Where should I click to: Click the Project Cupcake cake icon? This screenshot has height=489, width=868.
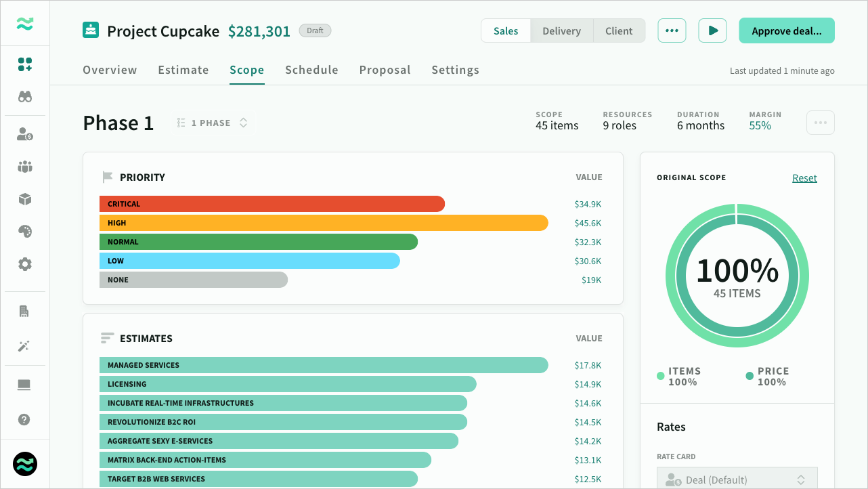click(91, 30)
